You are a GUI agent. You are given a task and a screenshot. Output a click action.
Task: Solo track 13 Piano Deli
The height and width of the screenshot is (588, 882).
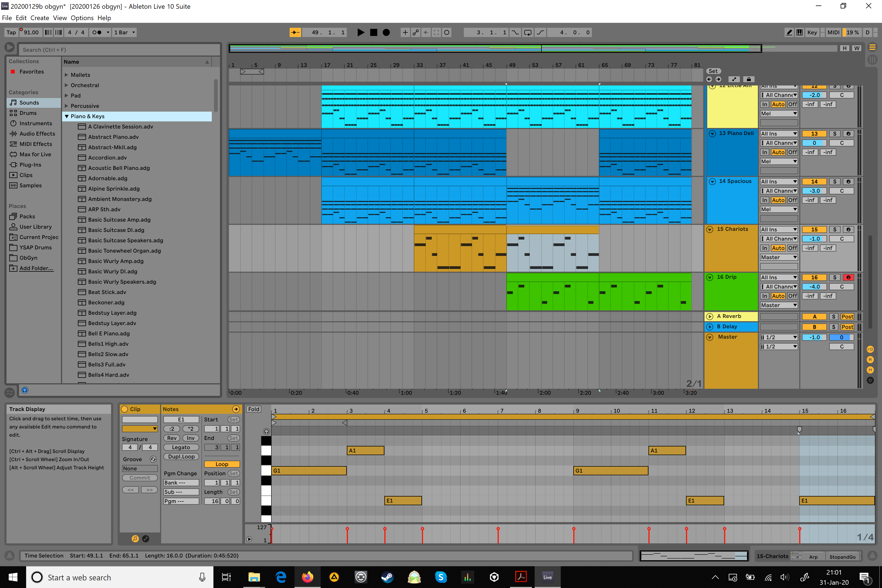coord(834,134)
